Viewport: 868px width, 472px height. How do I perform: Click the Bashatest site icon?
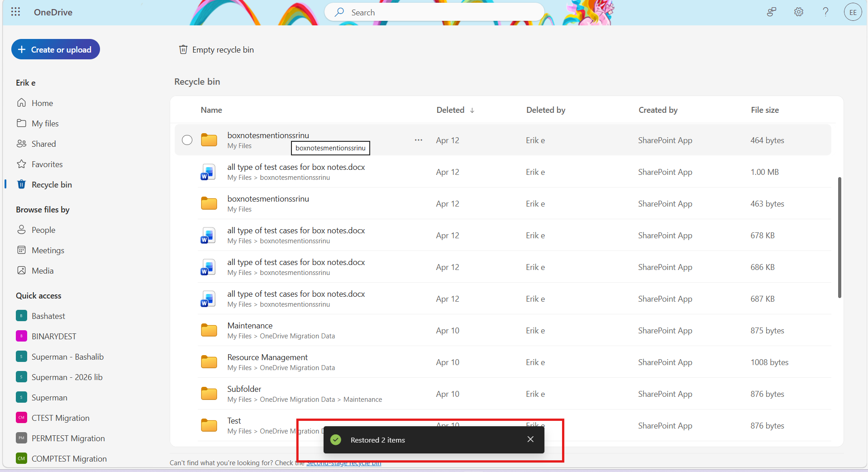click(21, 316)
